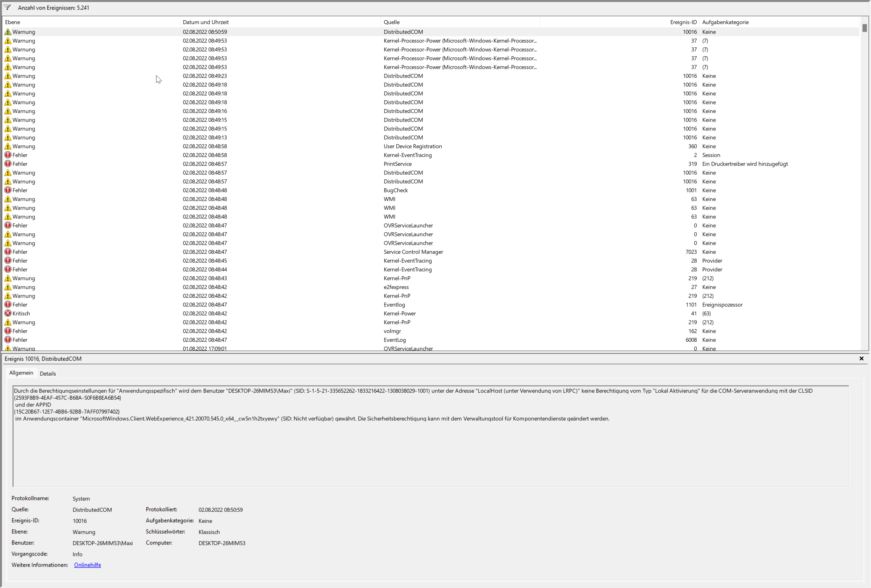This screenshot has height=588, width=871.
Task: Click the PrintService error icon
Action: click(x=7, y=164)
